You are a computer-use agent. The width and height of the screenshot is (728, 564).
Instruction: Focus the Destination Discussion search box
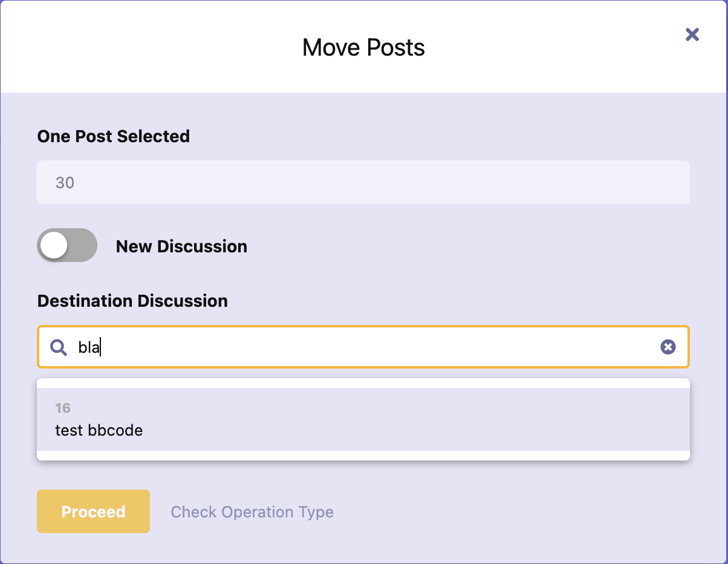[x=363, y=347]
